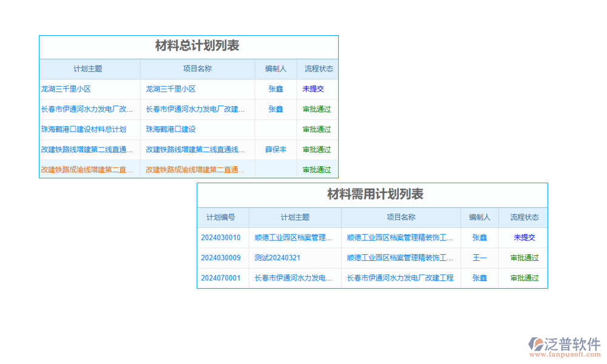607x364 pixels.
Task: Click the 材料需用计划列表 title bar
Action: [373, 195]
